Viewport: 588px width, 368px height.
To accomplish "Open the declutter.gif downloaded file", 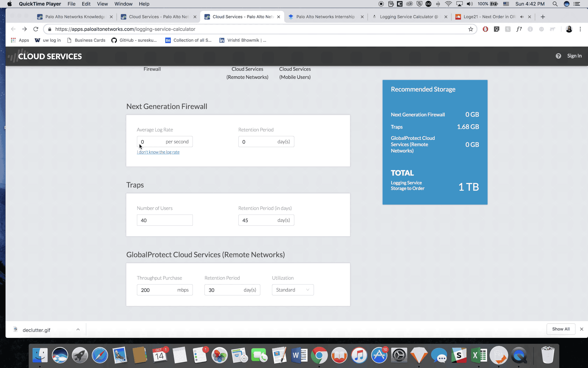I will [36, 330].
